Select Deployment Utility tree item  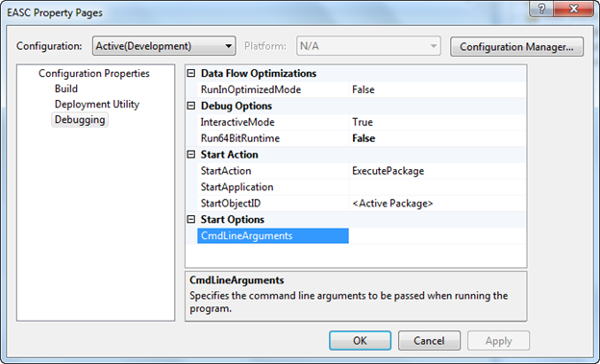[x=97, y=105]
